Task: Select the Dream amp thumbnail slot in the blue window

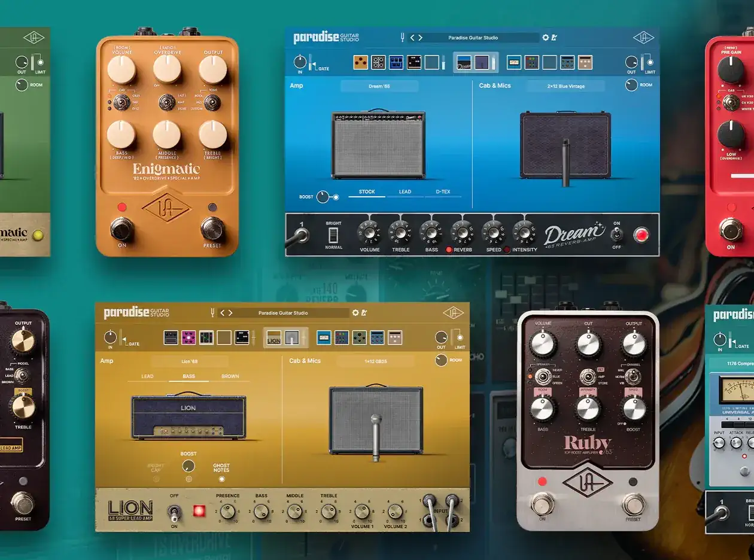Action: coord(464,62)
